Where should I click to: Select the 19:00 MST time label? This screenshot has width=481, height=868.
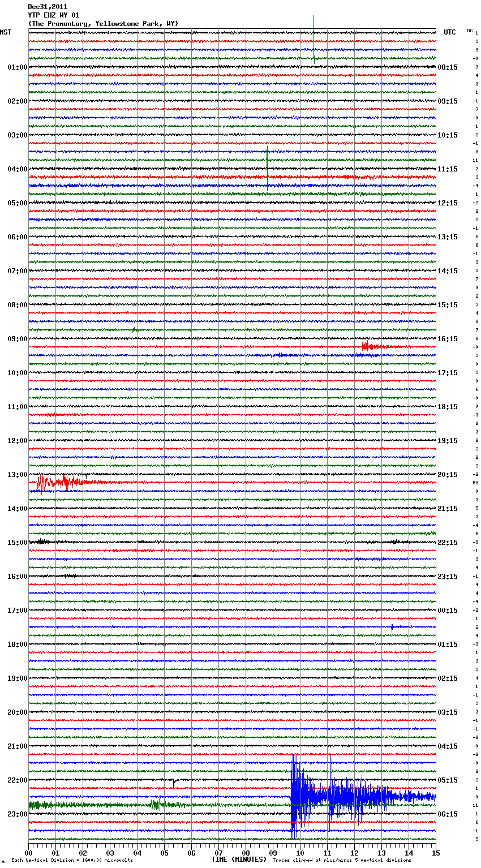click(18, 678)
